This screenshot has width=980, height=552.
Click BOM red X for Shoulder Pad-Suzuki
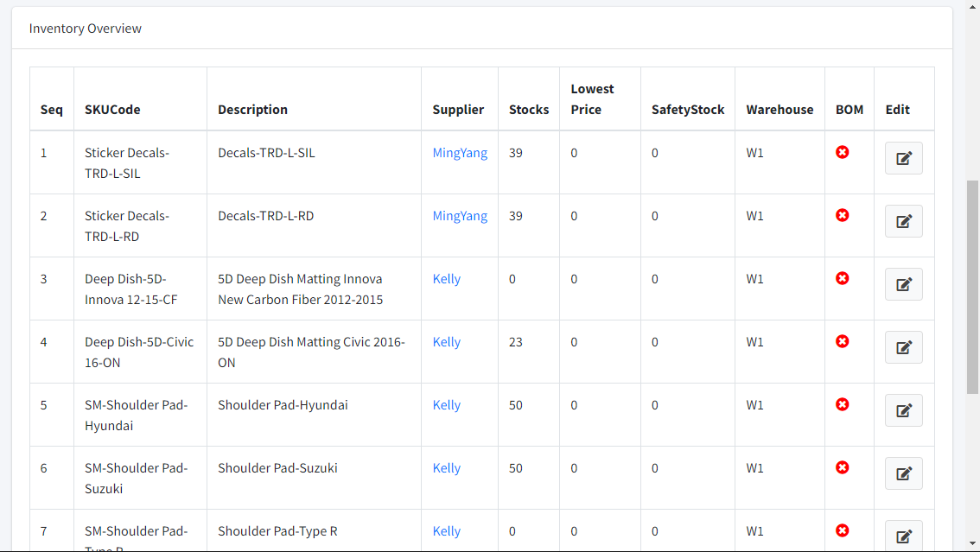point(843,467)
